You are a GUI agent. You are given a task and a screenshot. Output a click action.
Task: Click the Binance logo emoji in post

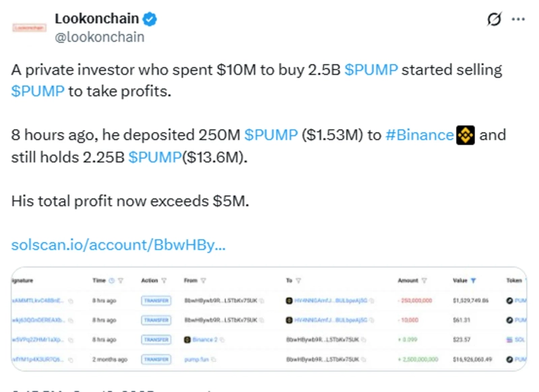(x=466, y=135)
